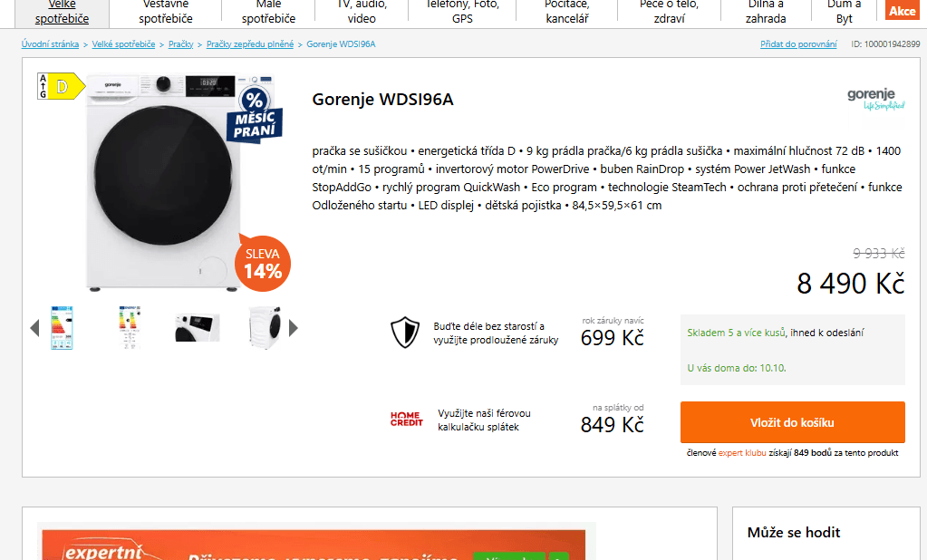Follow the expert klubu link

(742, 453)
